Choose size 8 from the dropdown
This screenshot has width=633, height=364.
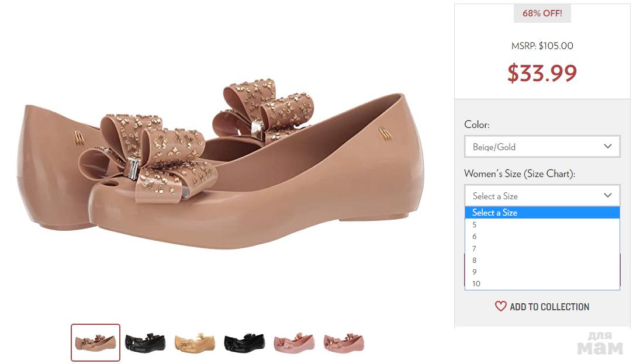[475, 260]
